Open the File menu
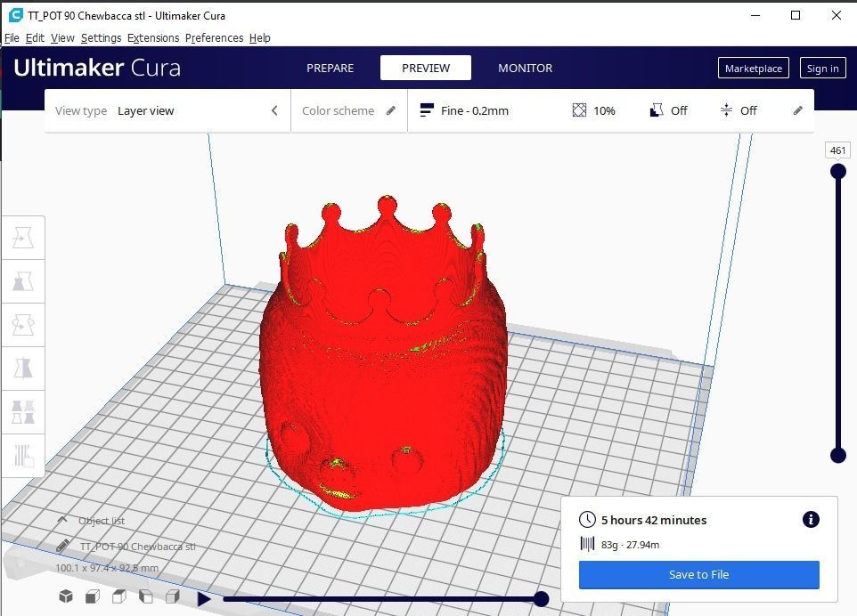857x616 pixels. pyautogui.click(x=12, y=37)
